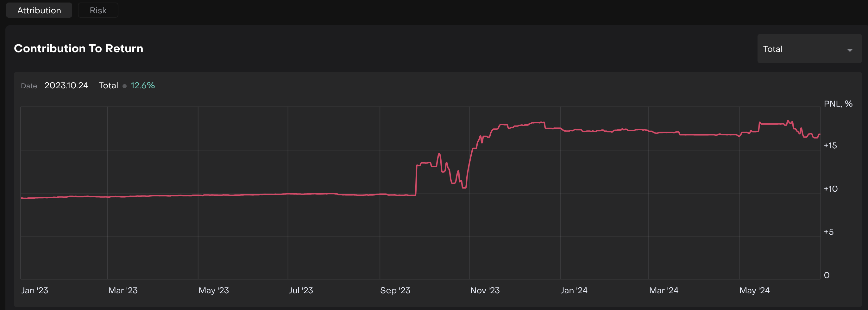Select the Jan '23 axis label
The height and width of the screenshot is (310, 868).
click(x=35, y=290)
